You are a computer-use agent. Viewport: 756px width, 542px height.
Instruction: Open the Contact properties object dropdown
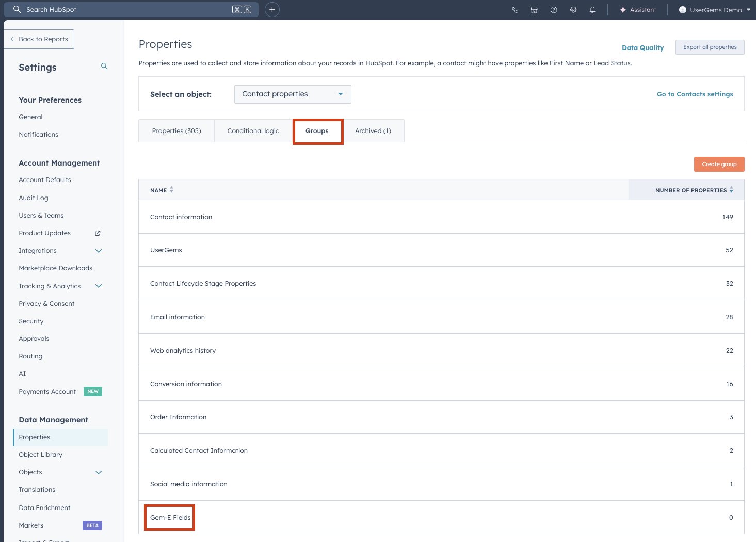[293, 94]
